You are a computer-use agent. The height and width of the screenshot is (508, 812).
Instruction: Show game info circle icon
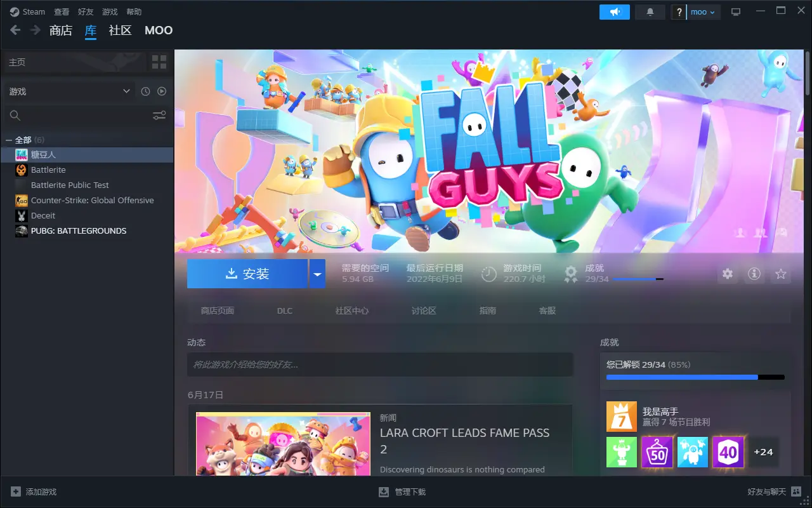tap(754, 274)
